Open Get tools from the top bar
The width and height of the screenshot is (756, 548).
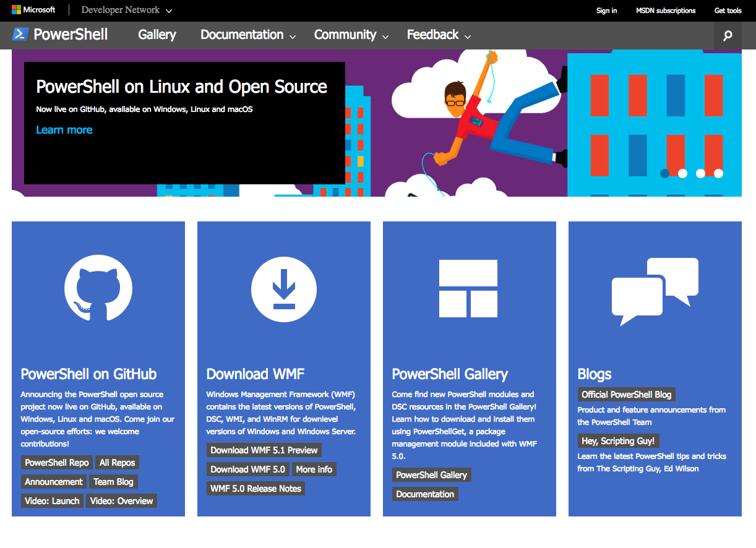point(728,10)
